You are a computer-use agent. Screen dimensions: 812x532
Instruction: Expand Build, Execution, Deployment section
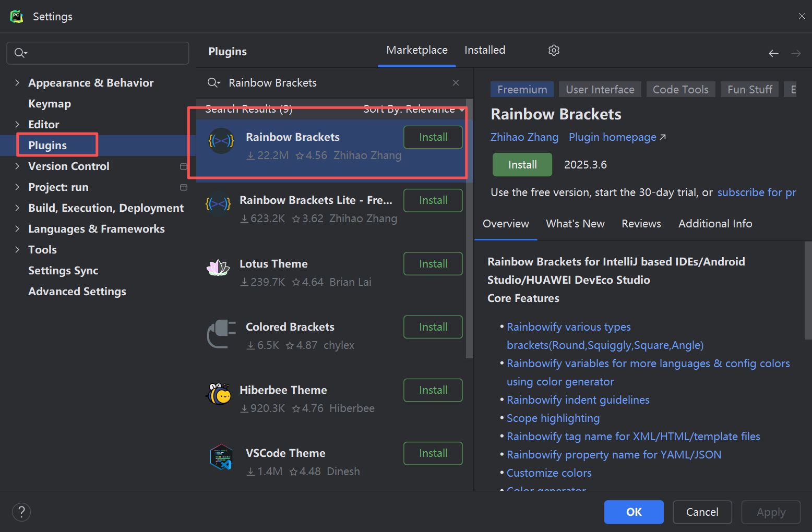17,208
